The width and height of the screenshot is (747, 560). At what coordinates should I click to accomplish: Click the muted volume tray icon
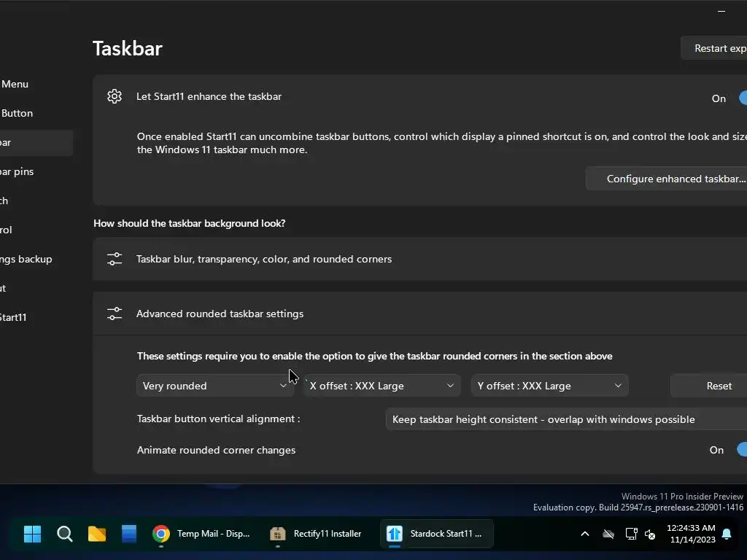650,534
